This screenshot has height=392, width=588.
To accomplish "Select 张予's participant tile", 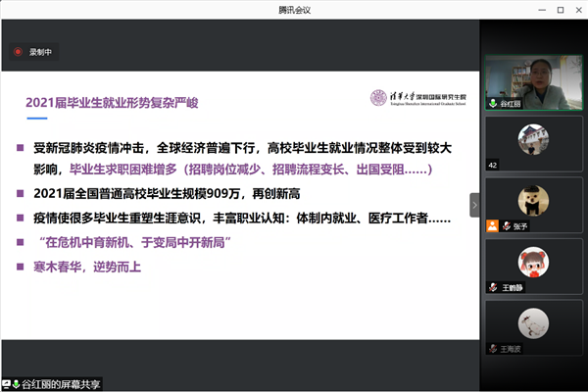I will (532, 203).
